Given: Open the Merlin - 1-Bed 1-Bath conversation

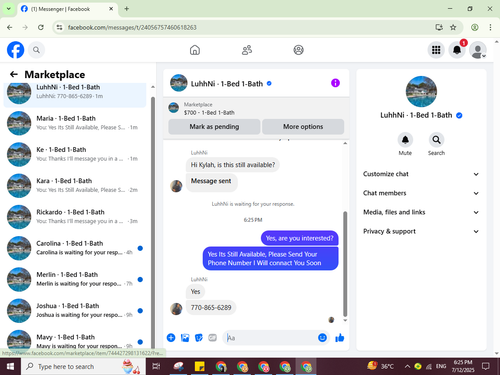Looking at the screenshot, I should click(x=75, y=279).
